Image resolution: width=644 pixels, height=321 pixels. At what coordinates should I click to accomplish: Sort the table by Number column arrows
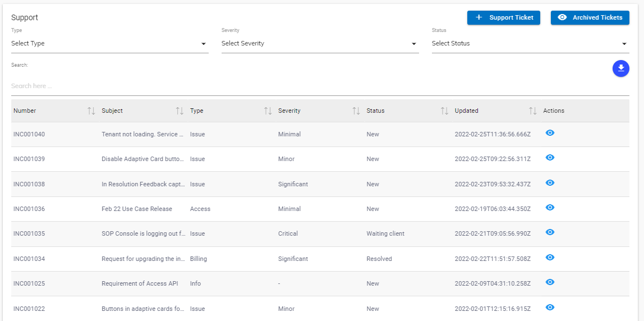(x=91, y=111)
